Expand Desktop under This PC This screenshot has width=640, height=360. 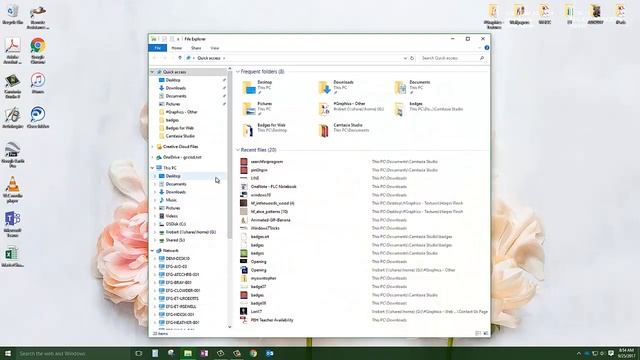155,176
